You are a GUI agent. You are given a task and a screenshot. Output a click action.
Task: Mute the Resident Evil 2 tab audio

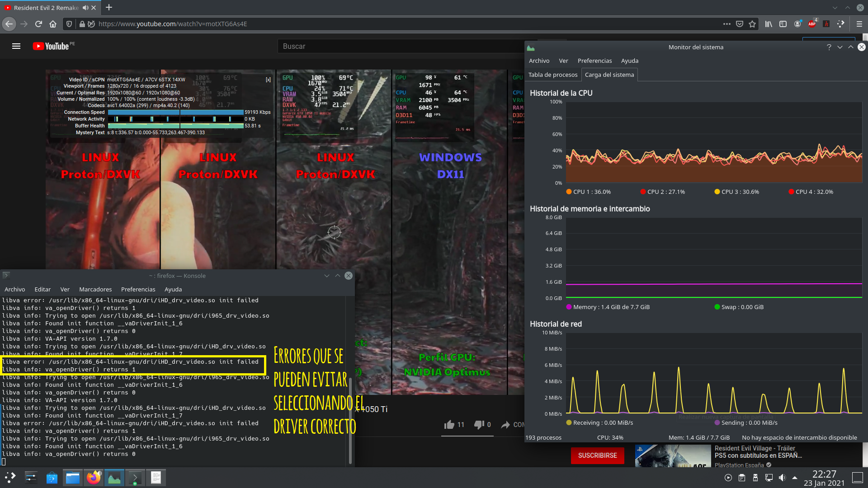[85, 8]
